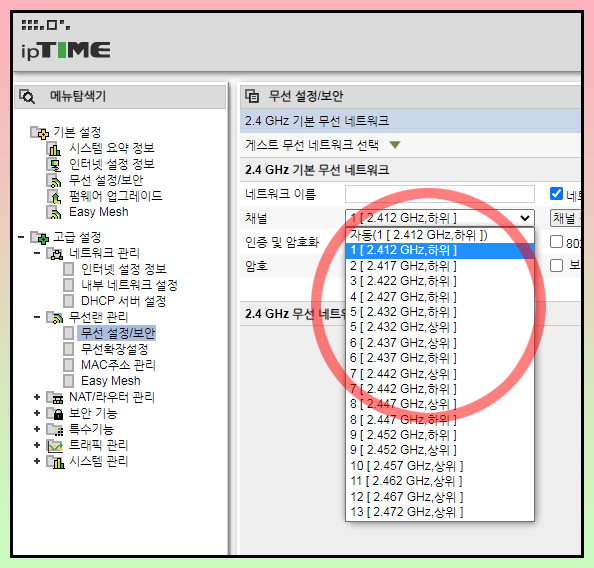594x568 pixels.
Task: Expand the 시스템 관리 tree node
Action: click(37, 461)
